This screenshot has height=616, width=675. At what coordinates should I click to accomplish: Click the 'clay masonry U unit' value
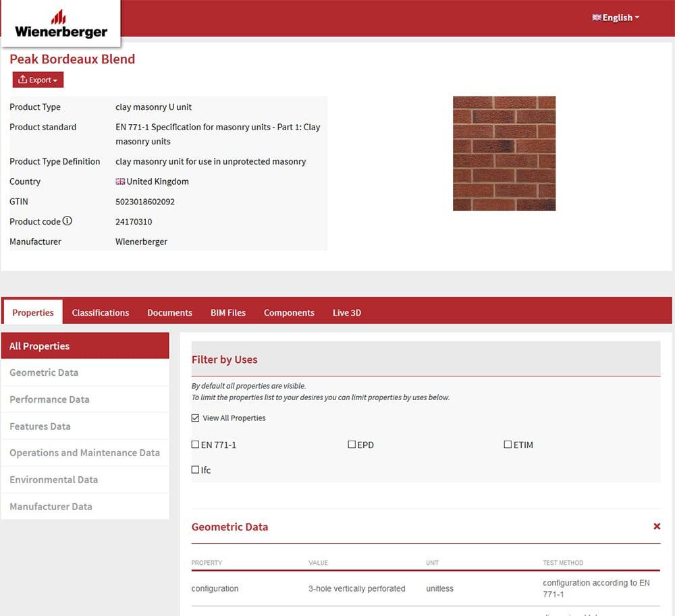pos(153,107)
